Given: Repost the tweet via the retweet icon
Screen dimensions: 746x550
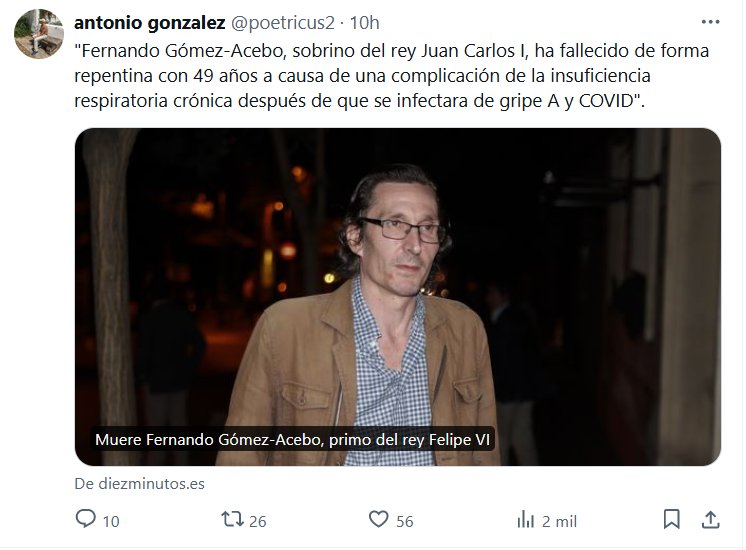Looking at the screenshot, I should click(233, 519).
